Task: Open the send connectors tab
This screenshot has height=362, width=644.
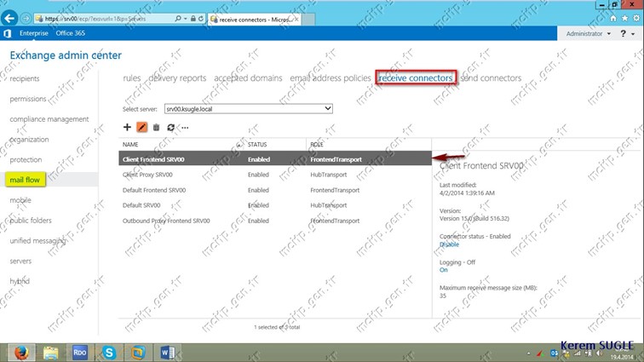Action: point(491,78)
